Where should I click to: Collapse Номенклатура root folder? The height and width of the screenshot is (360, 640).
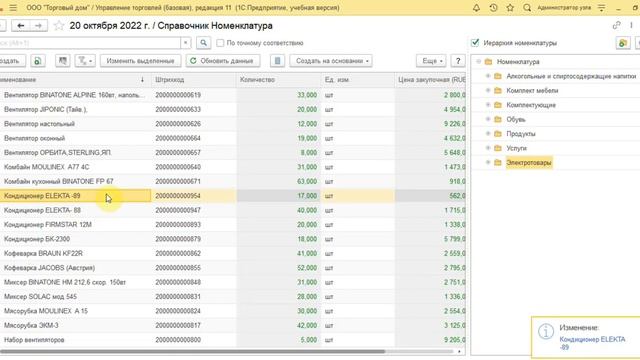click(x=478, y=62)
